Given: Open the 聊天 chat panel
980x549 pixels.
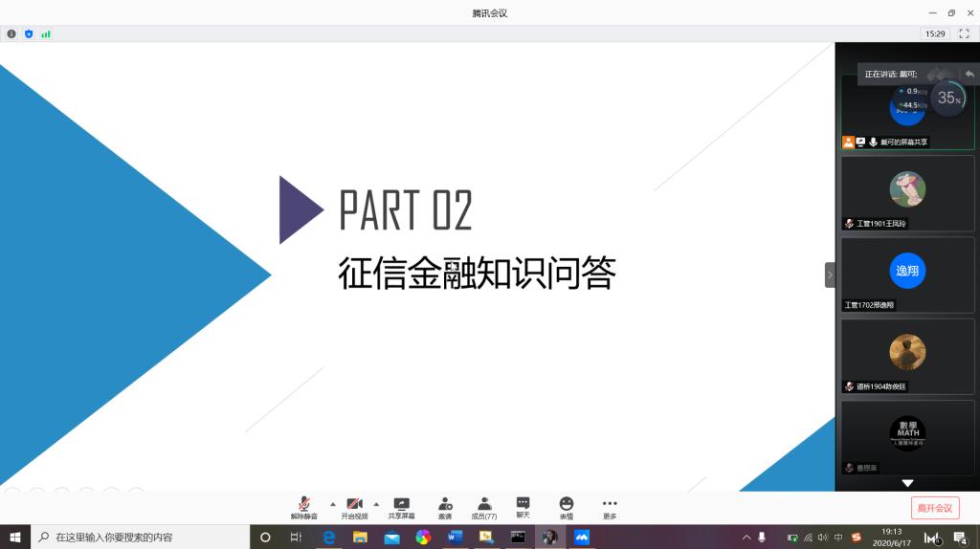Looking at the screenshot, I should [x=523, y=507].
